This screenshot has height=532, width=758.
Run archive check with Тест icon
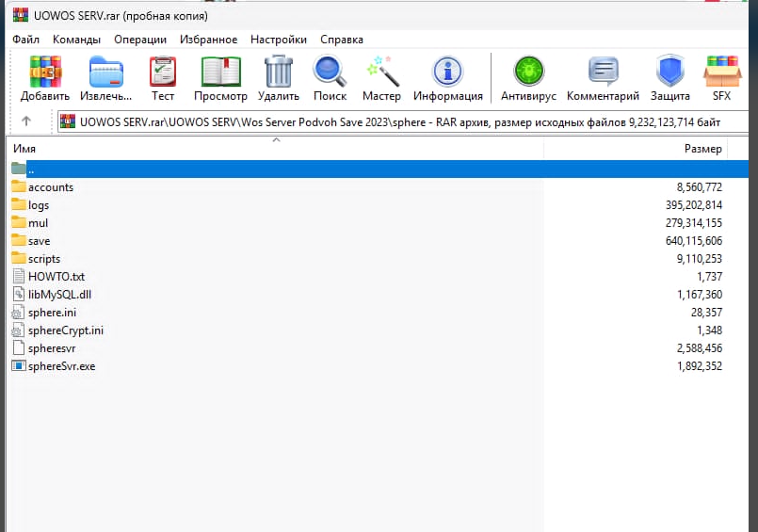pos(163,72)
